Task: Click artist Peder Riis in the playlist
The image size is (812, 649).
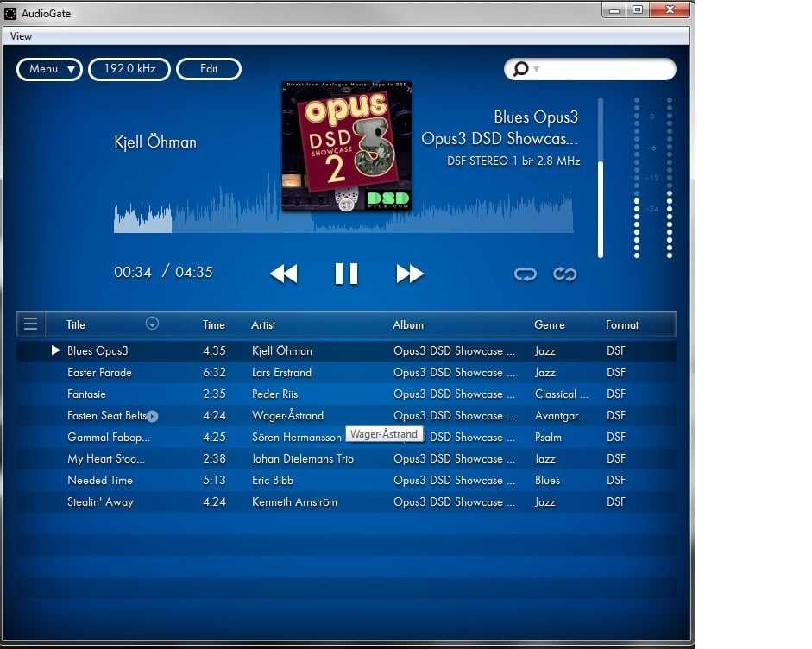Action: (275, 394)
